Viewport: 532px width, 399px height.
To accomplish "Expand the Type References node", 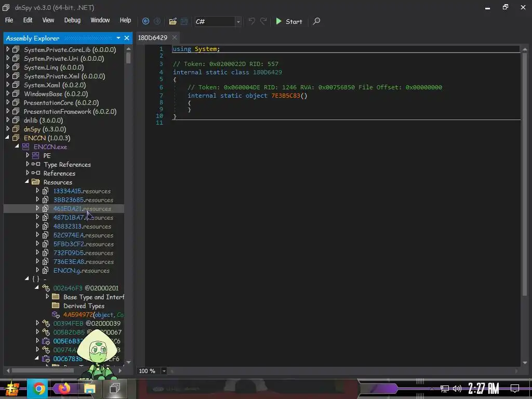I will tap(28, 164).
